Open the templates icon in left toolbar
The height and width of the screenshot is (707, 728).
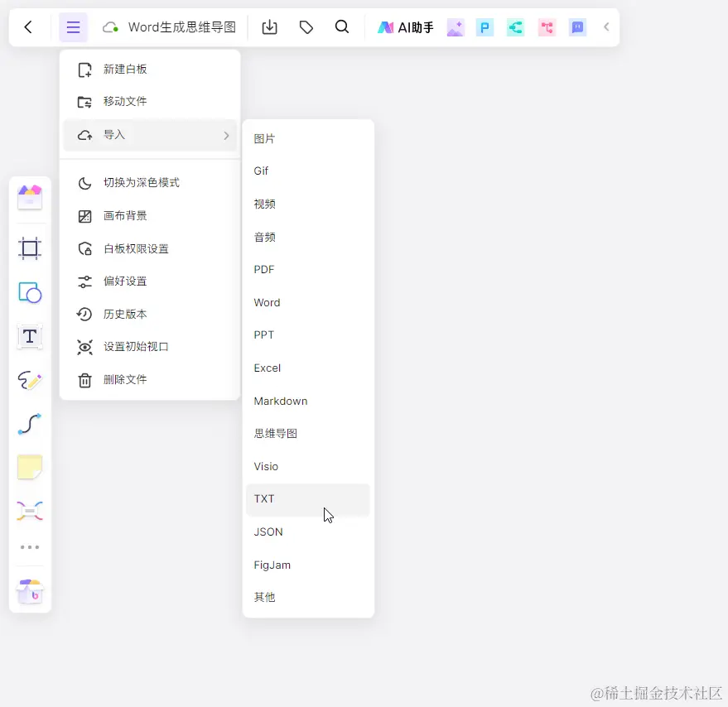click(x=30, y=198)
